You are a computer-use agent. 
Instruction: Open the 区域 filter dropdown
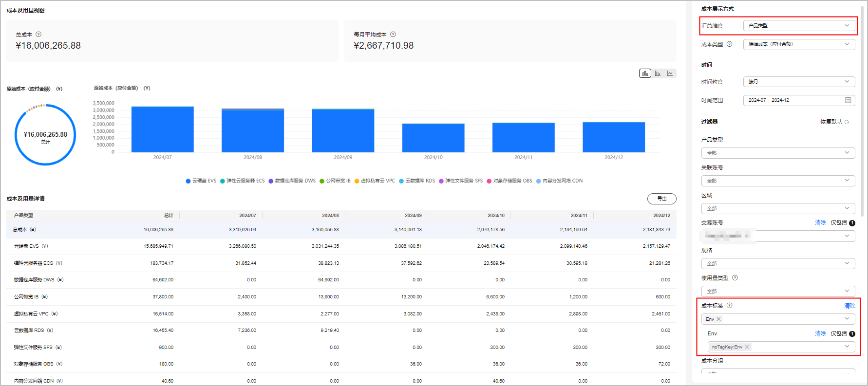pos(778,208)
